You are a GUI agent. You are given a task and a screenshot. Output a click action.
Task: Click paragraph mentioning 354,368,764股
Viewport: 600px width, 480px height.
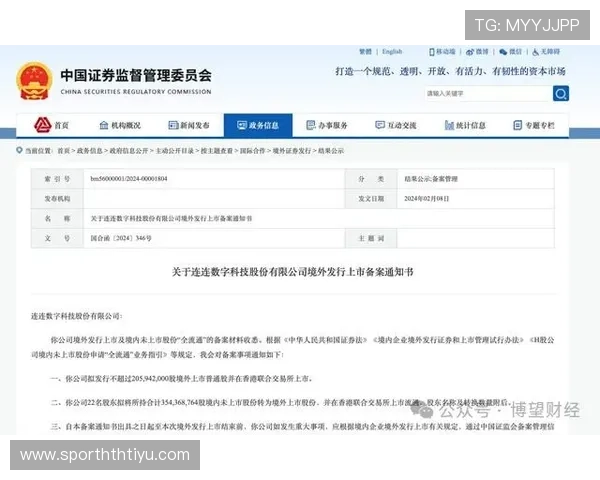tap(280, 403)
